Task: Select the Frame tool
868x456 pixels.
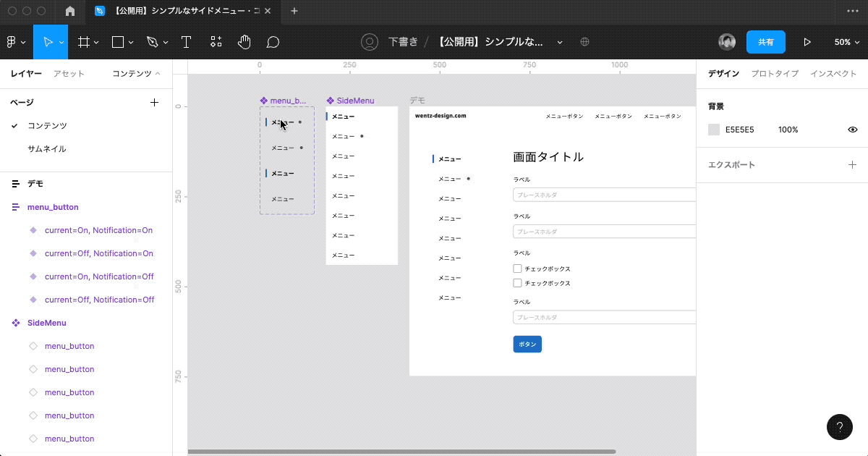Action: 82,41
